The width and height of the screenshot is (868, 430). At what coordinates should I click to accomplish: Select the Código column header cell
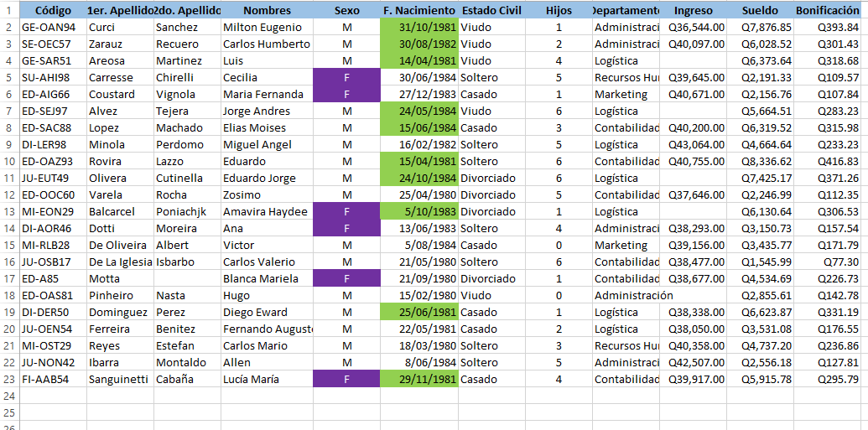point(53,10)
